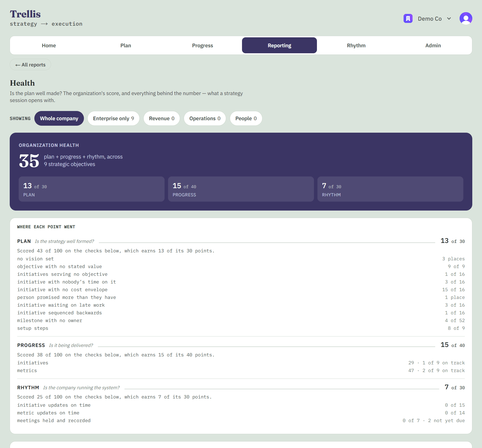Click '47 · 2 of 9 on track'
This screenshot has width=482, height=448.
click(x=436, y=371)
